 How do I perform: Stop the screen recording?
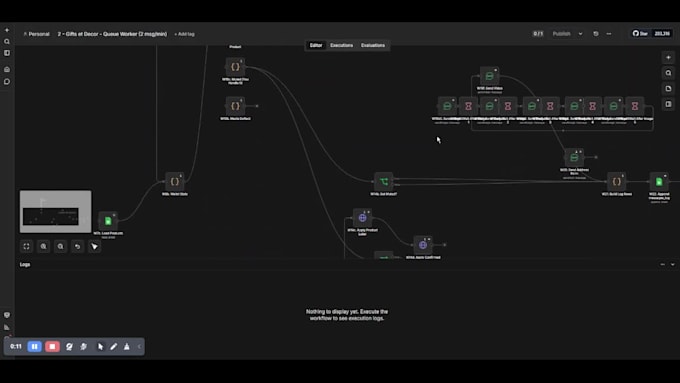pyautogui.click(x=52, y=347)
